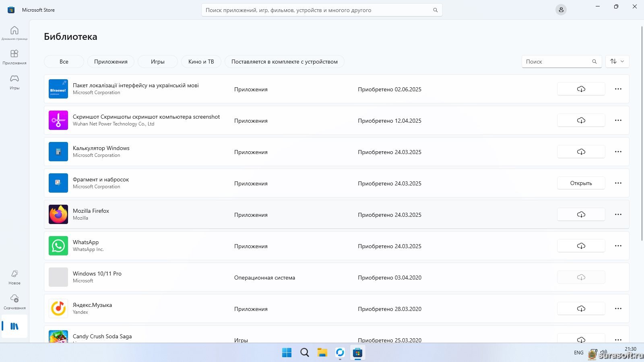Image resolution: width=644 pixels, height=362 pixels.
Task: Go to the Home page sidebar icon
Action: point(14,33)
